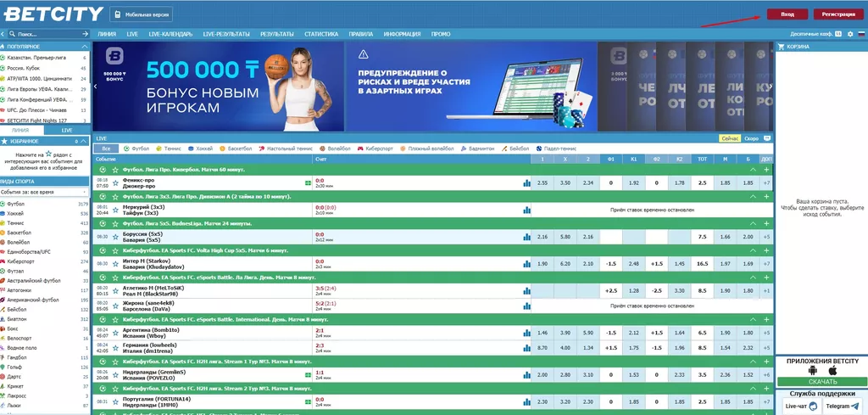Image resolution: width=868 pixels, height=415 pixels.
Task: Submit search with the arrow icon
Action: pos(85,34)
